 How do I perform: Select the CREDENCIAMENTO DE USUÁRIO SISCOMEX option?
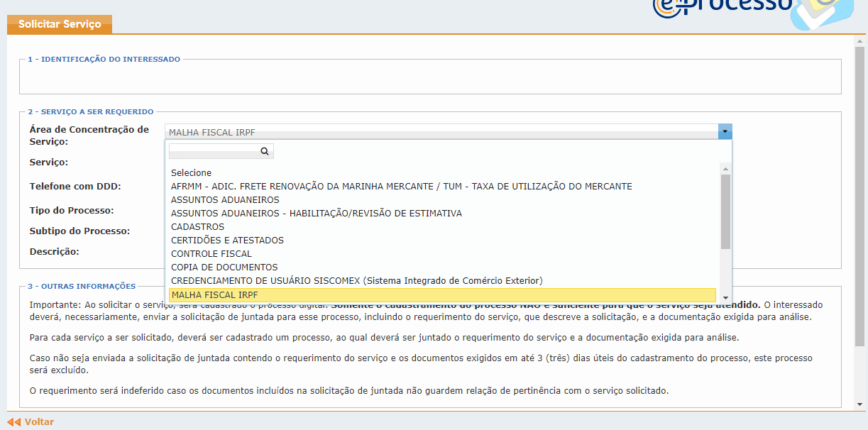coord(355,280)
